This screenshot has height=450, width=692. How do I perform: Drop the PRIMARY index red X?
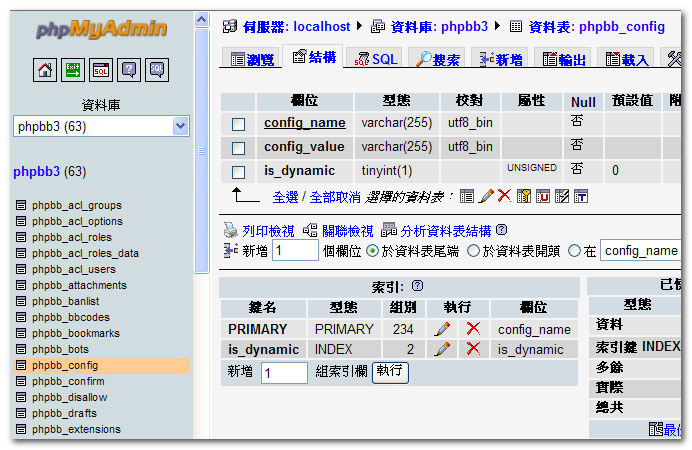473,328
